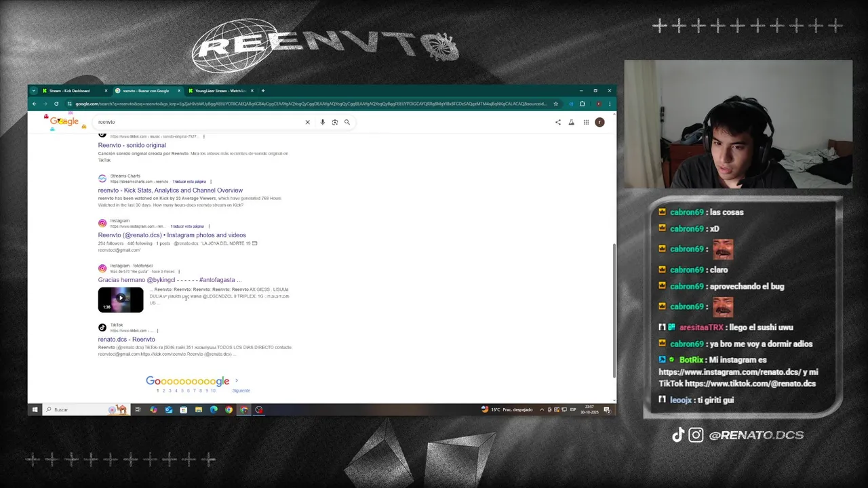This screenshot has width=868, height=488.
Task: Click the share icon on Google results
Action: click(x=558, y=122)
